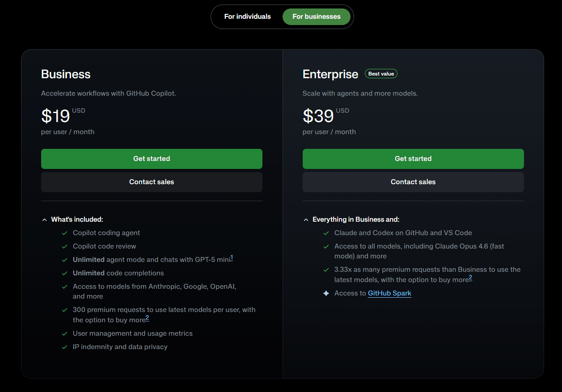Open the GitHub Spark link
Image resolution: width=562 pixels, height=392 pixels.
point(389,293)
